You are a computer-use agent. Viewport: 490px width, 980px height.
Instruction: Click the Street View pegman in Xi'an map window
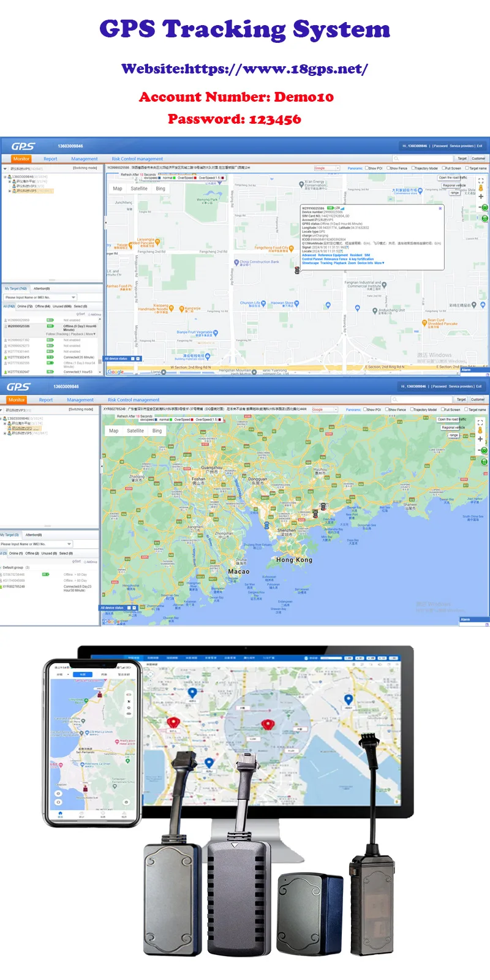click(481, 189)
